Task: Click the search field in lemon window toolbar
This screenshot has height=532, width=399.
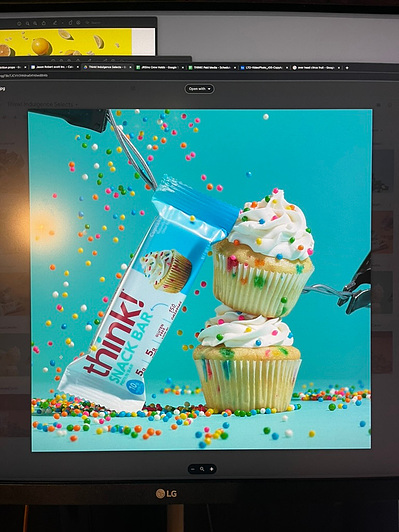Action: (93, 23)
